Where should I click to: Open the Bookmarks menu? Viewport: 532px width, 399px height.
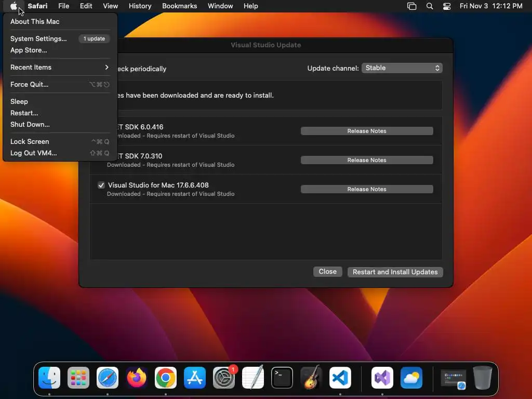pos(179,6)
